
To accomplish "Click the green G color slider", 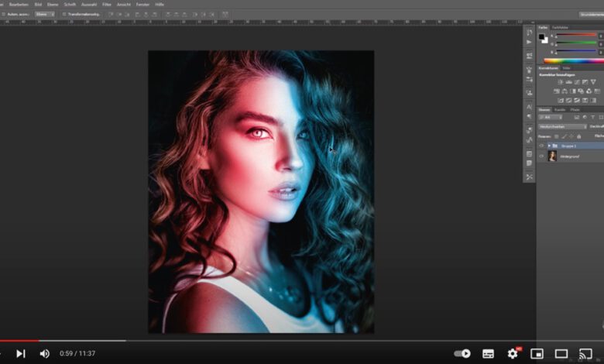I will (x=576, y=43).
